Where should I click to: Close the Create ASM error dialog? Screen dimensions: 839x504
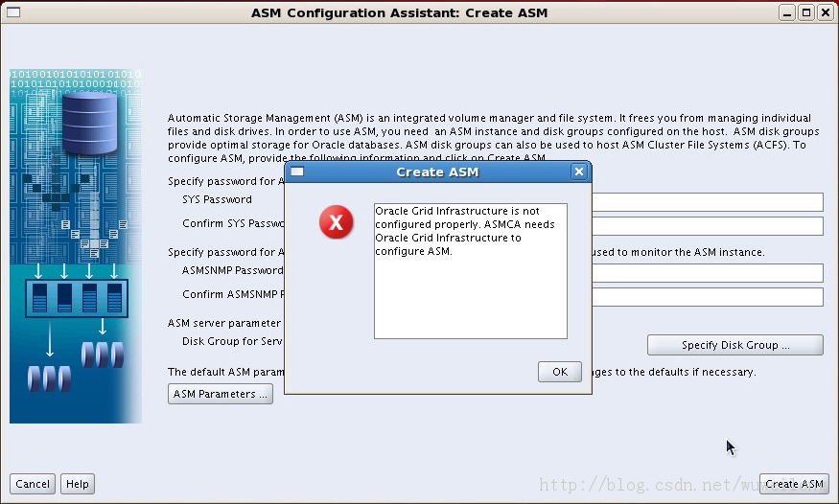[578, 172]
